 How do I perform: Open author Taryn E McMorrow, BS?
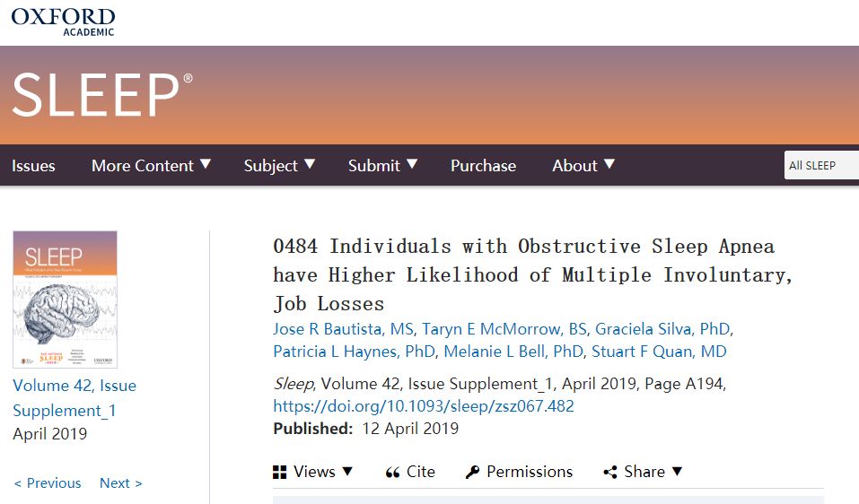click(504, 329)
